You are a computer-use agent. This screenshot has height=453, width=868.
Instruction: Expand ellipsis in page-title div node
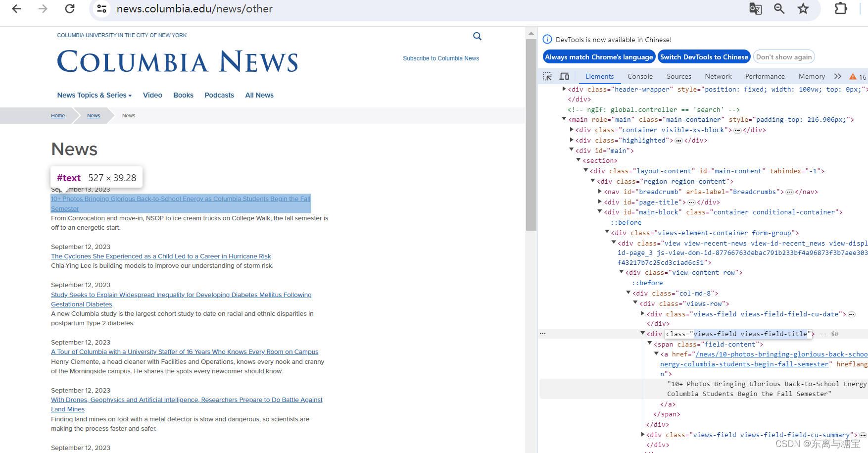click(x=691, y=202)
